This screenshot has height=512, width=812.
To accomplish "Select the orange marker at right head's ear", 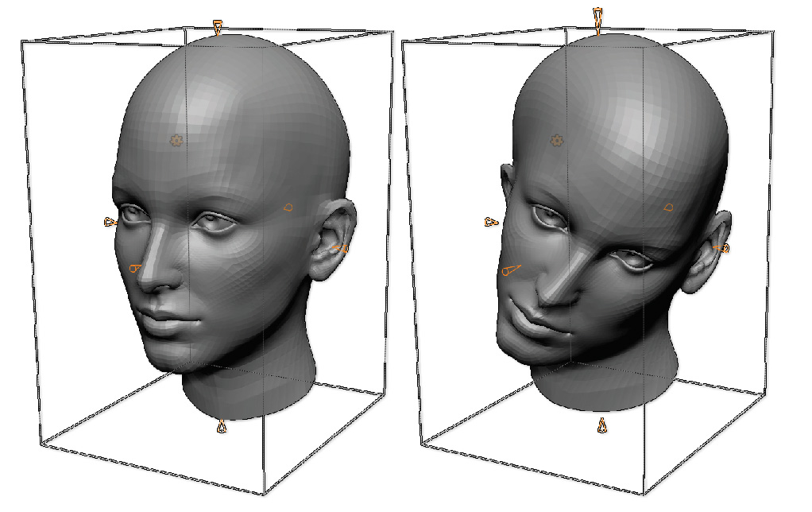I will (722, 249).
